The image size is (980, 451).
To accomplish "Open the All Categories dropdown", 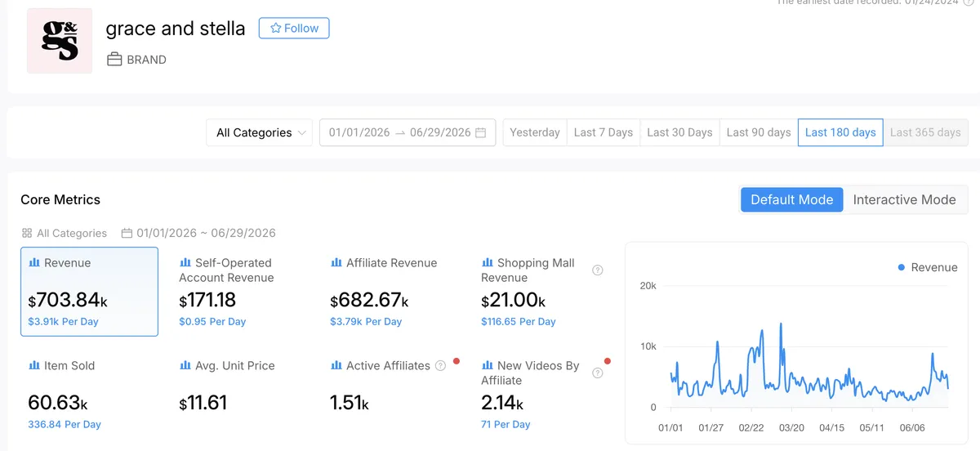I will pyautogui.click(x=259, y=132).
